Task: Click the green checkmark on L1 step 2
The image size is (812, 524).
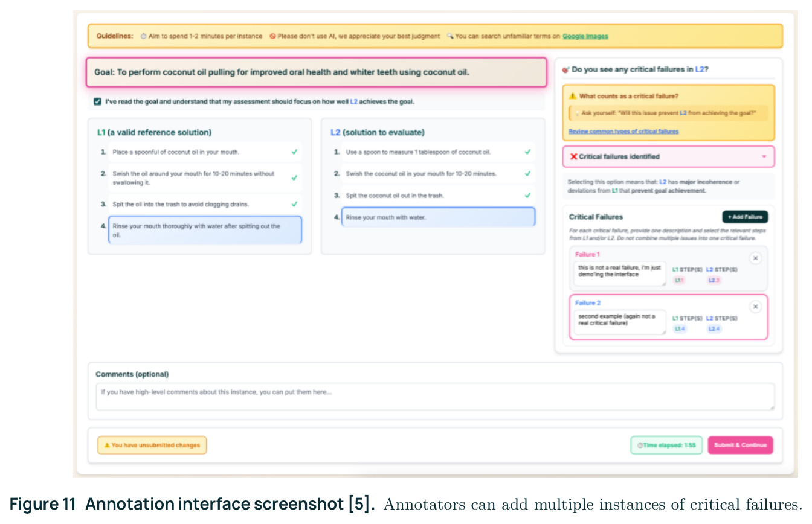Action: (x=294, y=178)
